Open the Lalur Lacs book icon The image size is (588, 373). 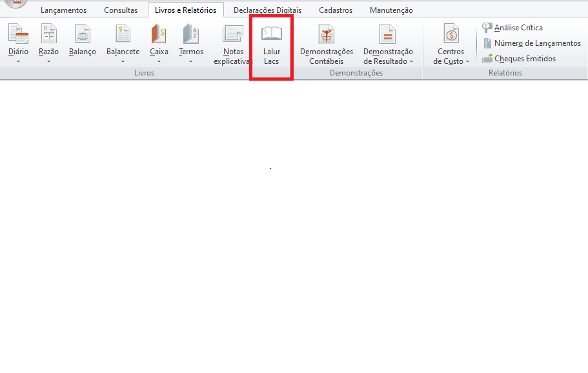pyautogui.click(x=272, y=34)
